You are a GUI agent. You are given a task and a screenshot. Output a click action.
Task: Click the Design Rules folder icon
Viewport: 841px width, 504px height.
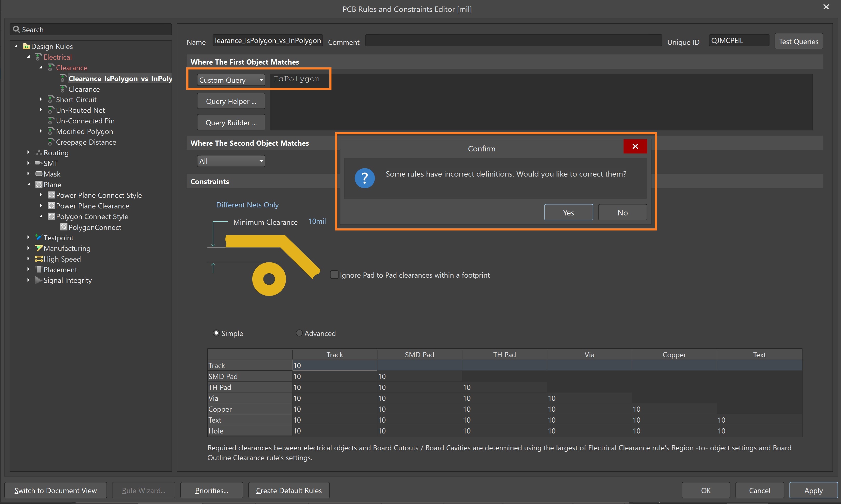(26, 46)
